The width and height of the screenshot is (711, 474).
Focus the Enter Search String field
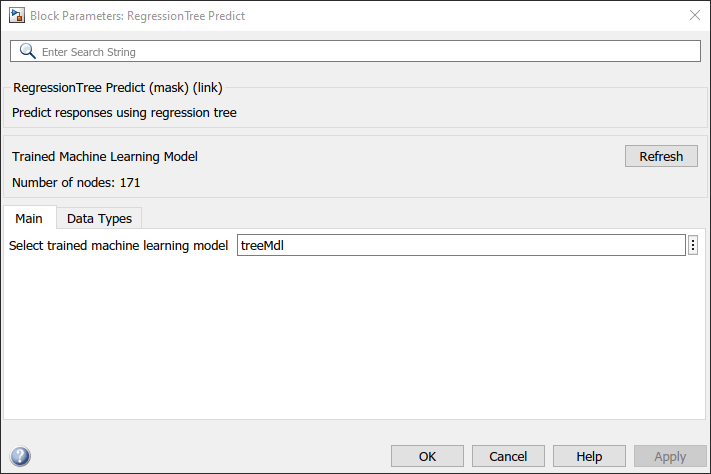point(360,51)
